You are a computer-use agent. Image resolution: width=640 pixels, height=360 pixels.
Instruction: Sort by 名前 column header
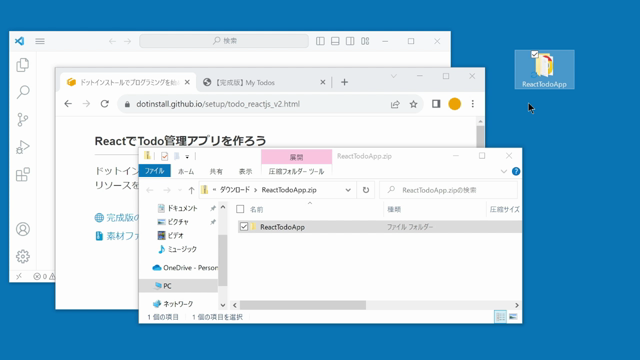pos(257,209)
